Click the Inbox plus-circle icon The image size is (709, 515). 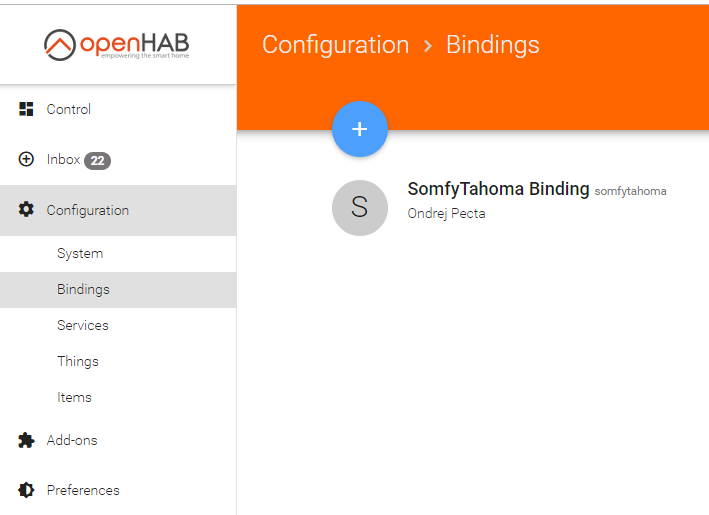coord(27,159)
